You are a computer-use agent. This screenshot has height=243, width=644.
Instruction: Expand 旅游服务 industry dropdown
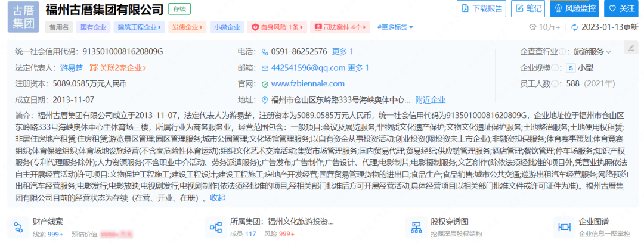592,52
